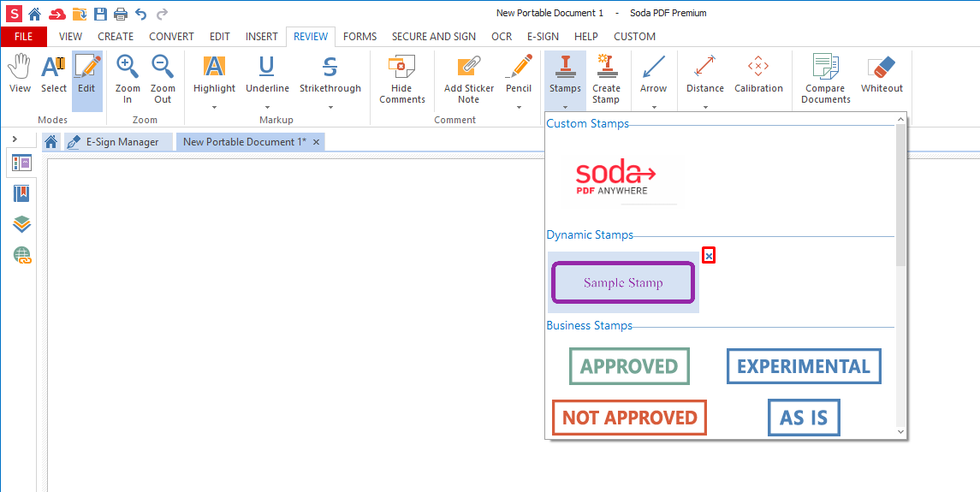
Task: Switch to the CREATE ribbon tab
Action: tap(116, 36)
